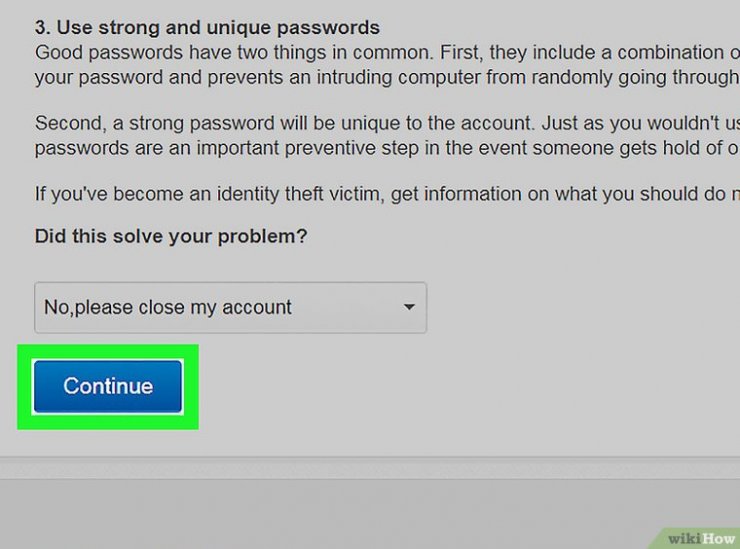Click the line starting "Second, a strong password"
The width and height of the screenshot is (740, 549).
380,123
